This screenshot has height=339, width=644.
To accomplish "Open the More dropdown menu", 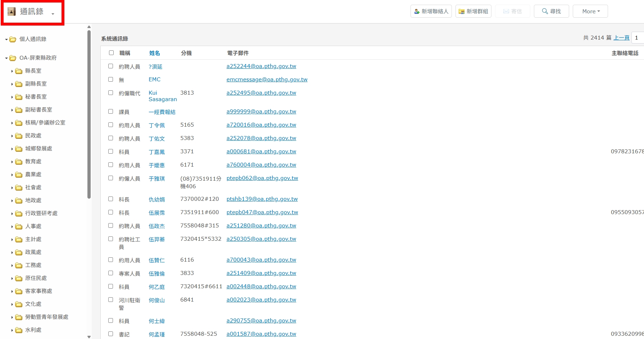I will 590,11.
